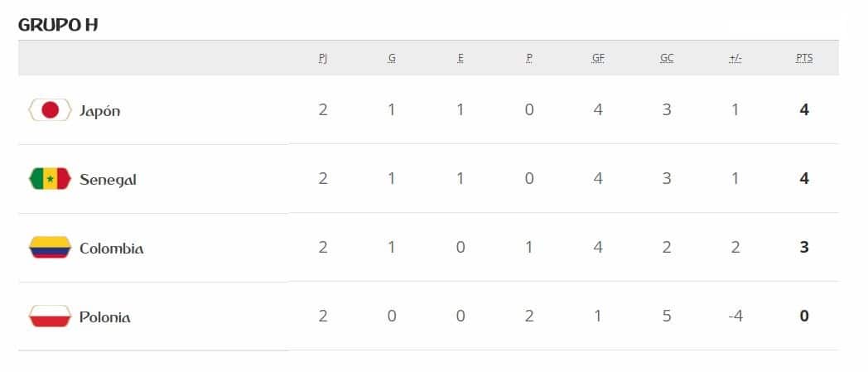Click the GRUPO H heading
This screenshot has width=868, height=372.
(x=58, y=25)
